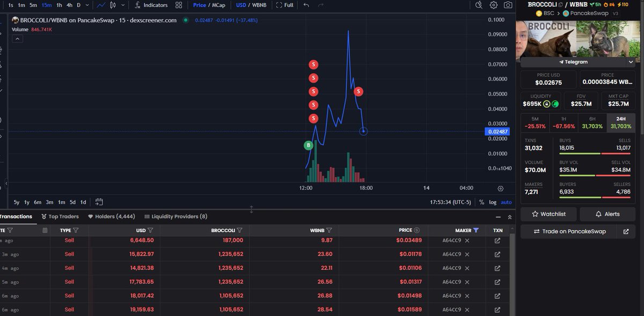
Task: Open the date column calendar icon
Action: pyautogui.click(x=45, y=230)
